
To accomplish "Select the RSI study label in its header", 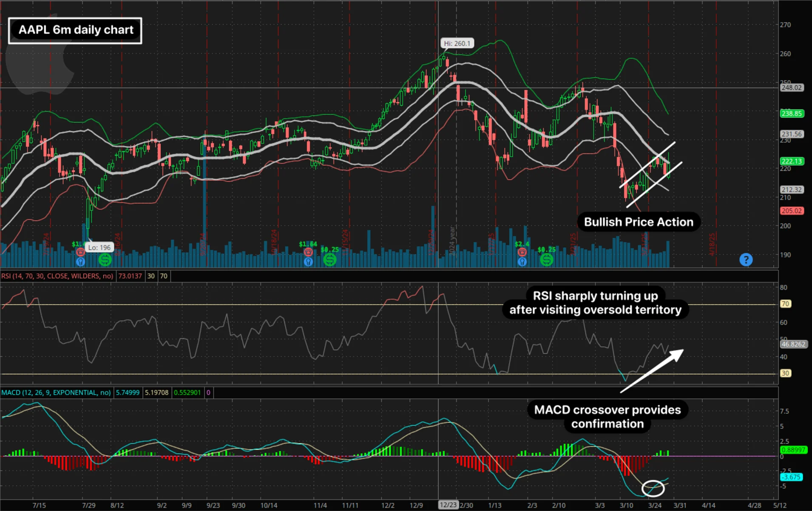I will [x=57, y=276].
